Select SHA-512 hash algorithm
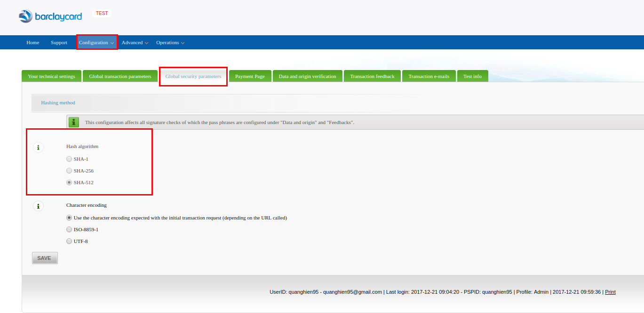Screen dimensions: 644x313 69,182
